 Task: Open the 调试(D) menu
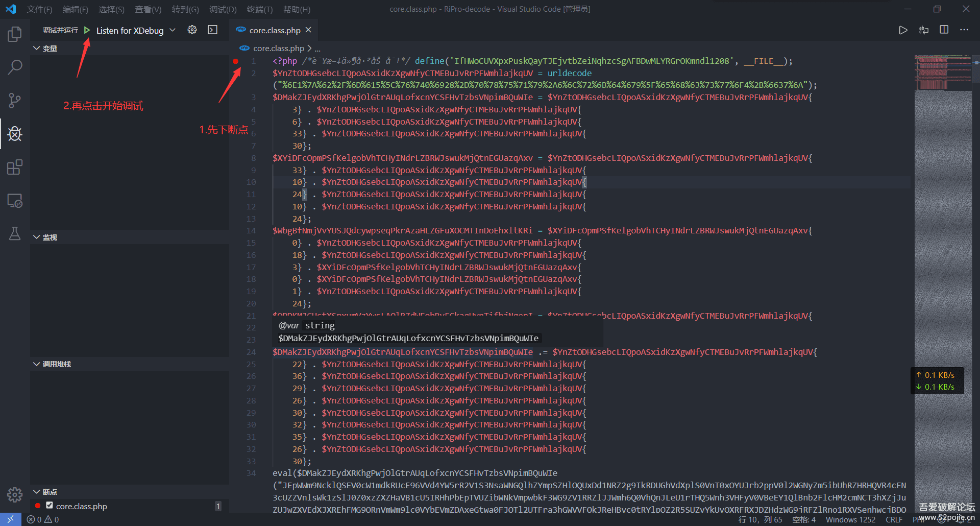coord(223,9)
